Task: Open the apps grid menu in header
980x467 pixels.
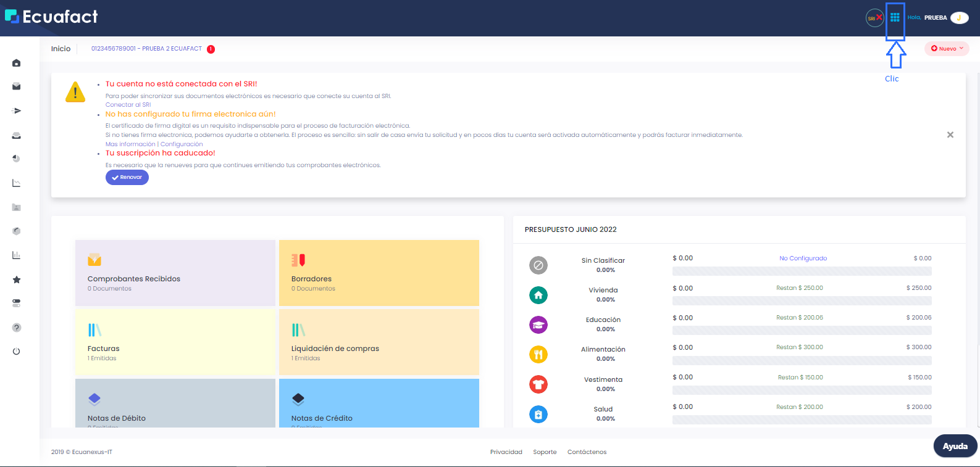Action: (895, 17)
